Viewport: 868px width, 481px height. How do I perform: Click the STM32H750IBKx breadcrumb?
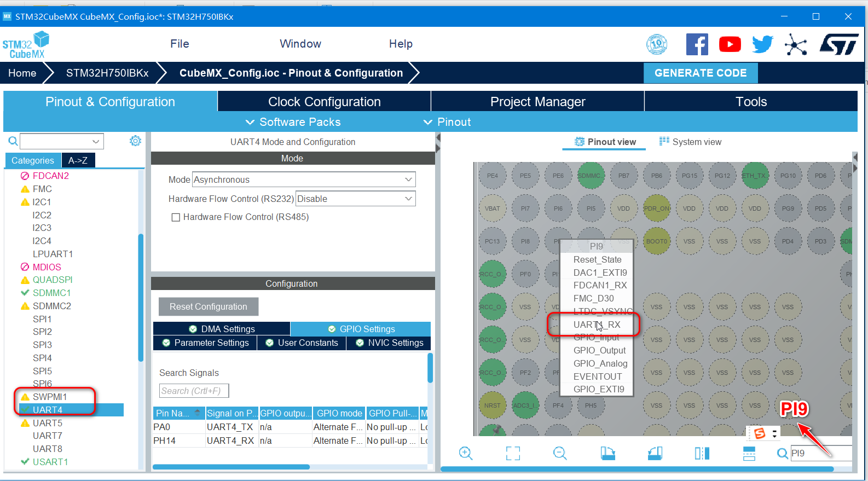point(107,73)
